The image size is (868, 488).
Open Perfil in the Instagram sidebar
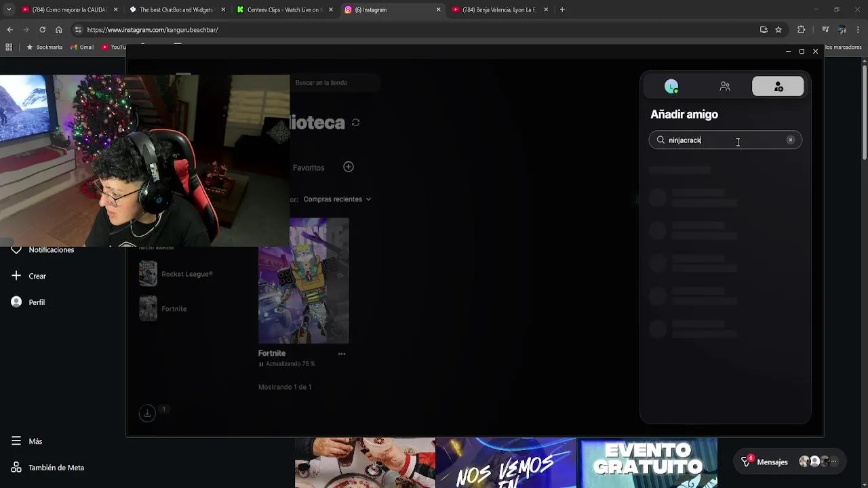click(28, 302)
